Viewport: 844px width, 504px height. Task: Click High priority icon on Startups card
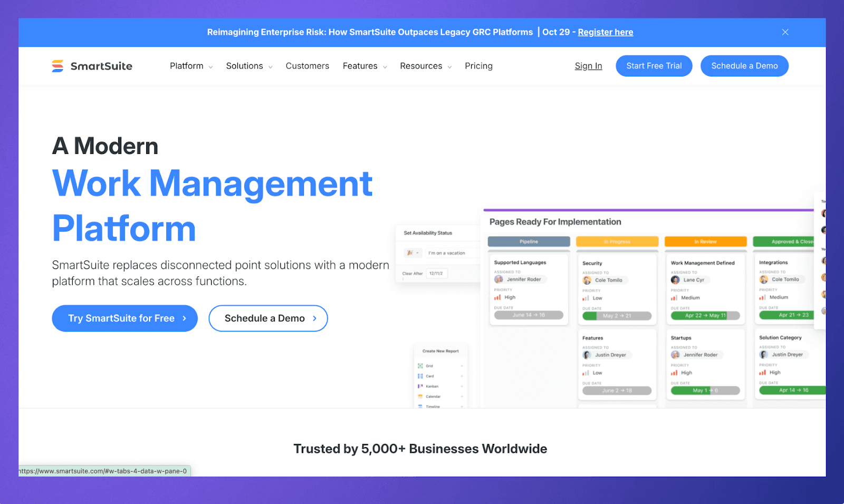[674, 373]
